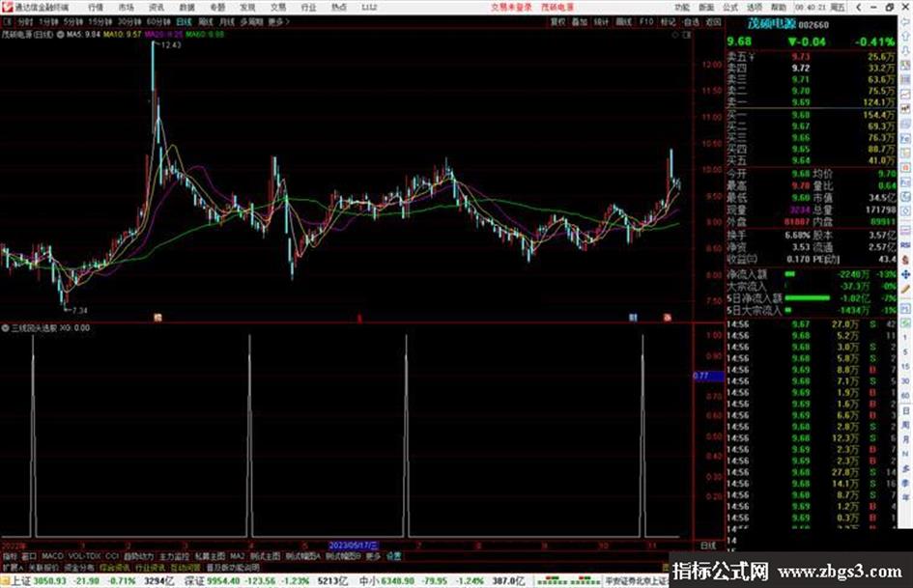Click the left-arrow icon atop the right sidebar
Screen dimensions: 913x588
click(906, 22)
